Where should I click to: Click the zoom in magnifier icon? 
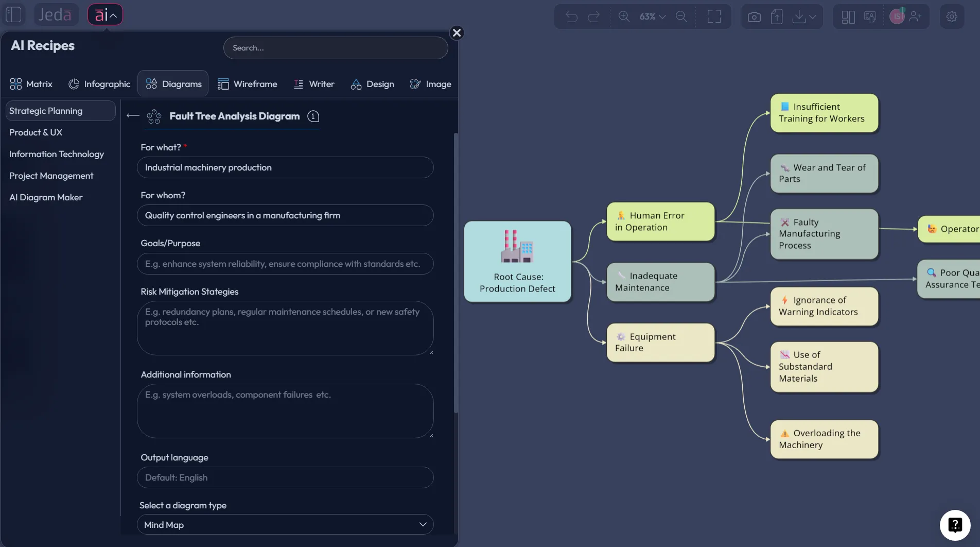[x=624, y=16]
